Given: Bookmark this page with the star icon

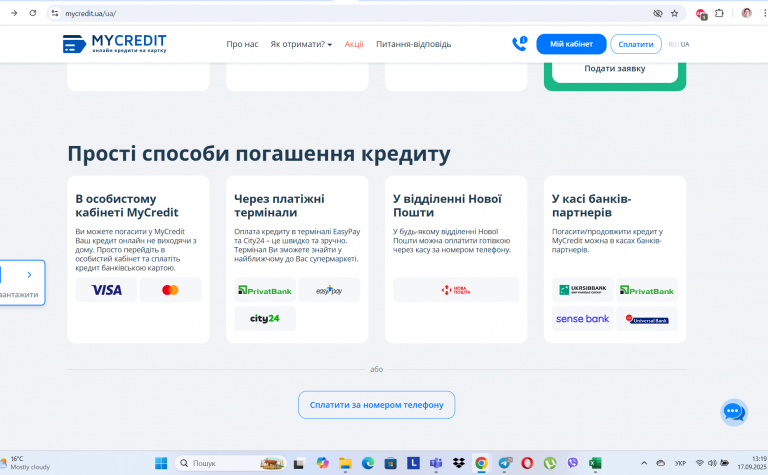Looking at the screenshot, I should 674,13.
